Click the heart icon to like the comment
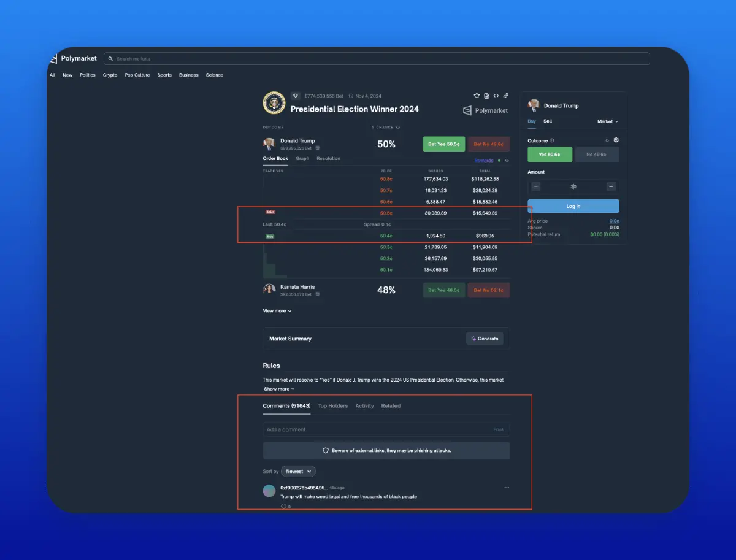 click(x=283, y=507)
